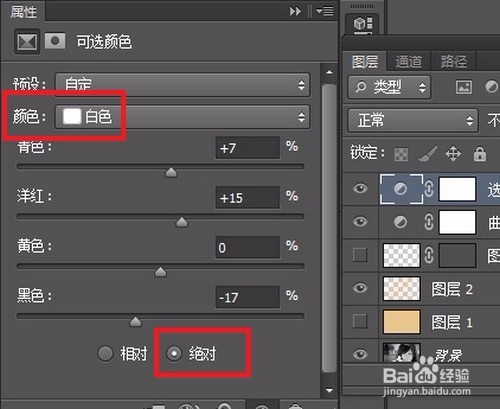The width and height of the screenshot is (500, 409).
Task: Click the 洋红 slider handle
Action: click(182, 222)
